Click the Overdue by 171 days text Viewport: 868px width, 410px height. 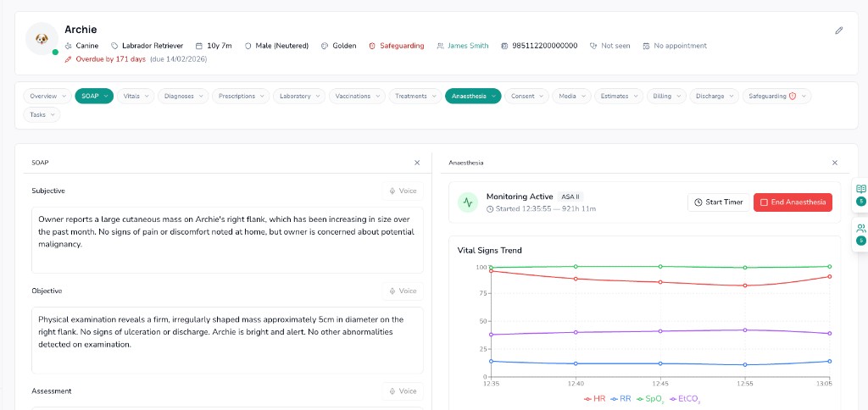tap(111, 59)
